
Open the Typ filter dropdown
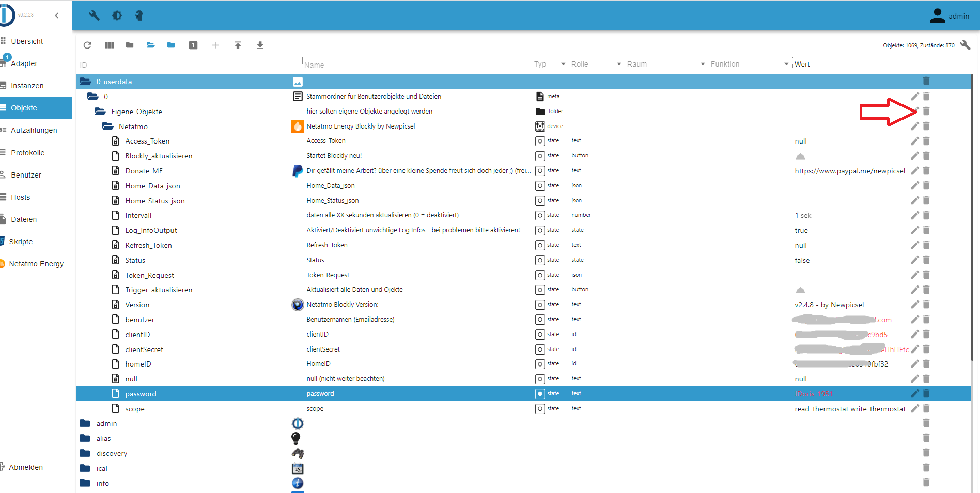click(x=550, y=64)
